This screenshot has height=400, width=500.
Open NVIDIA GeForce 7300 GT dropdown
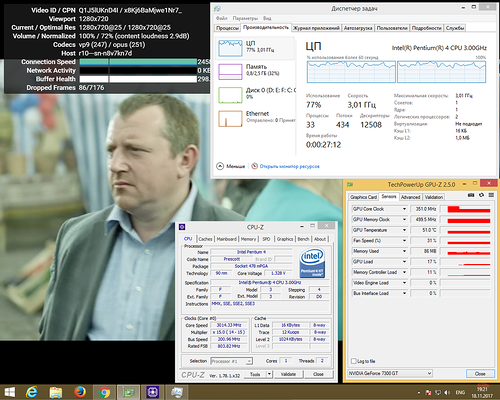tap(390, 373)
